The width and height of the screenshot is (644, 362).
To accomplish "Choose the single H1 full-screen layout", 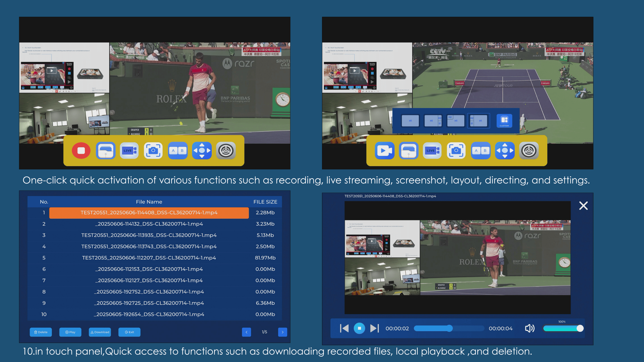I will tap(410, 121).
